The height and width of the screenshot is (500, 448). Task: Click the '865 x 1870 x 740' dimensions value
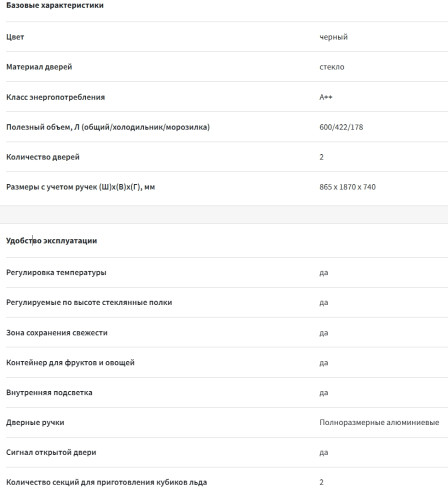347,187
